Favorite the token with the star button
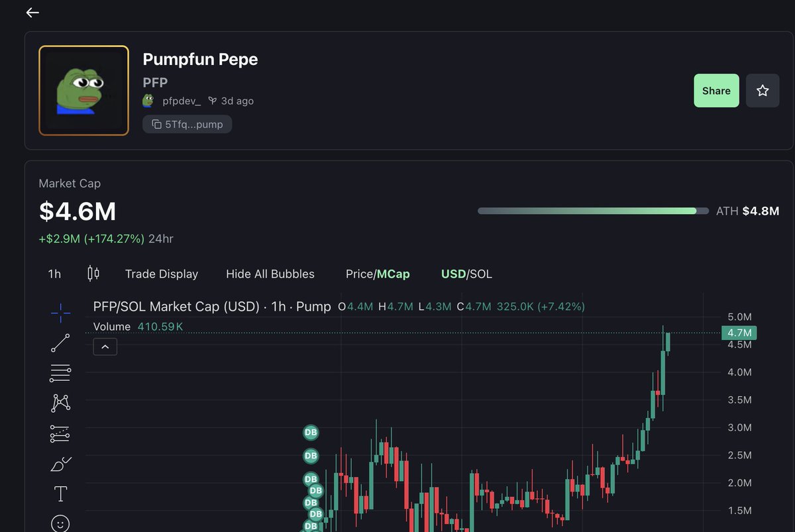795x532 pixels. tap(763, 91)
